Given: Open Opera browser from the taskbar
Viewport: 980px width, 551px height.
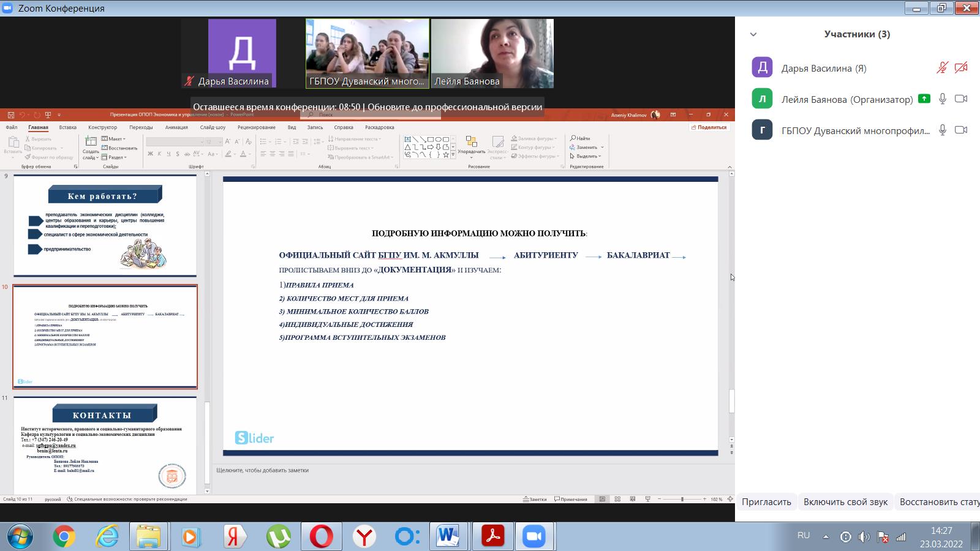Looking at the screenshot, I should [x=321, y=537].
